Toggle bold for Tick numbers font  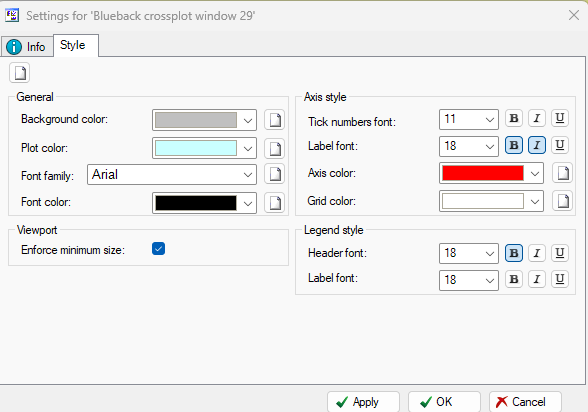pyautogui.click(x=514, y=118)
